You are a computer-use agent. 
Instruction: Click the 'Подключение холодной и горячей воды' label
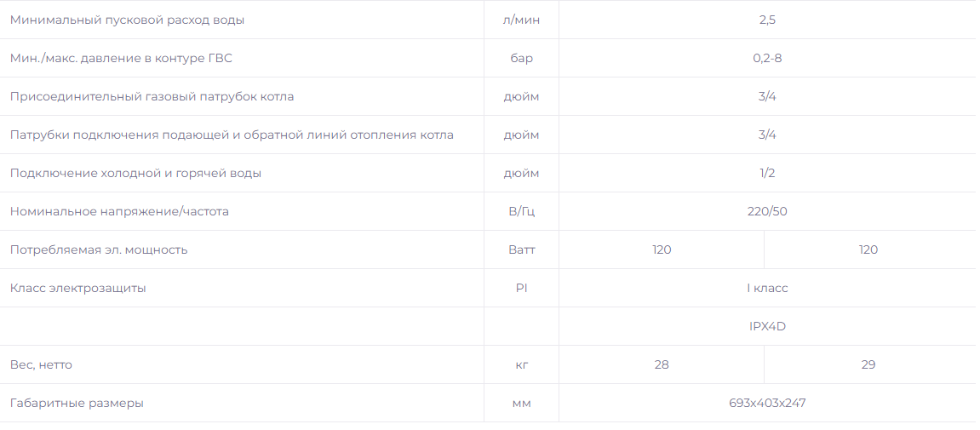(x=135, y=173)
